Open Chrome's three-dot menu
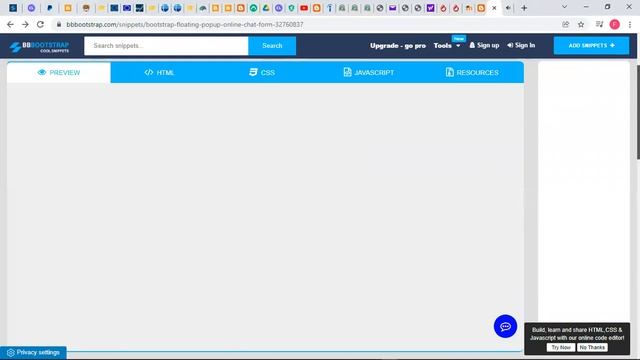The height and width of the screenshot is (360, 640). 630,24
